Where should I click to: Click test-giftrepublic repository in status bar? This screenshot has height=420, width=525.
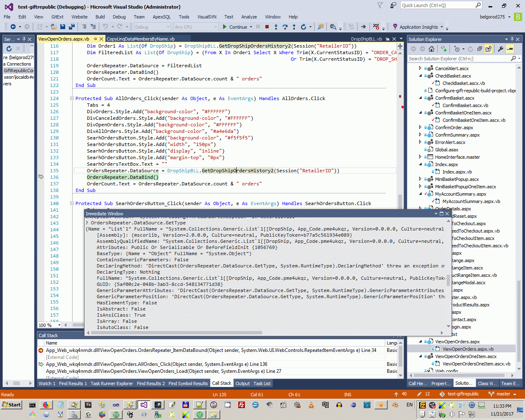[459, 394]
